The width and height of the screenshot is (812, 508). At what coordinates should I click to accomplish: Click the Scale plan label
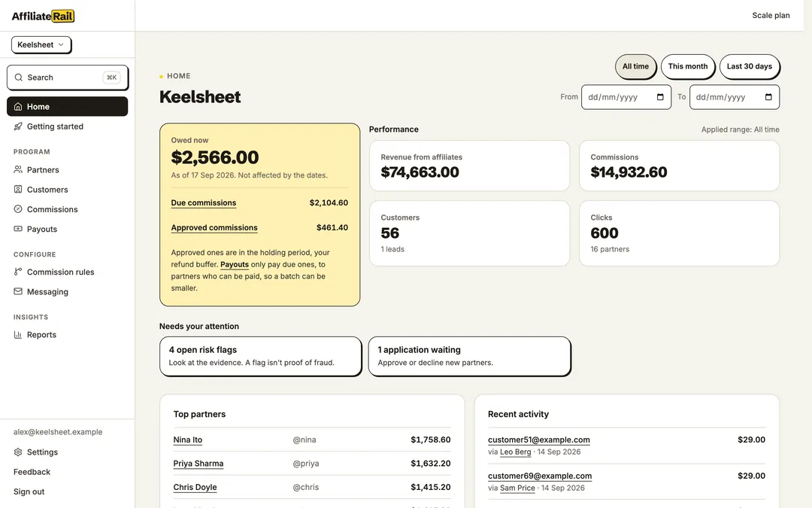click(771, 16)
